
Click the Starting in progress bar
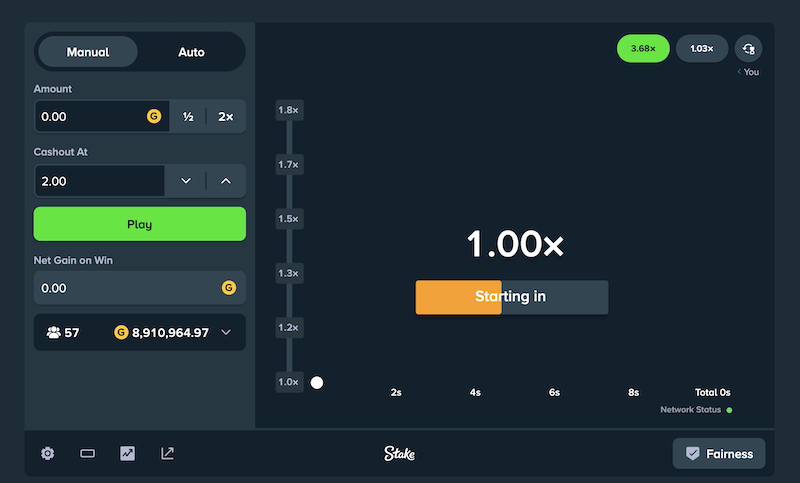(x=511, y=297)
